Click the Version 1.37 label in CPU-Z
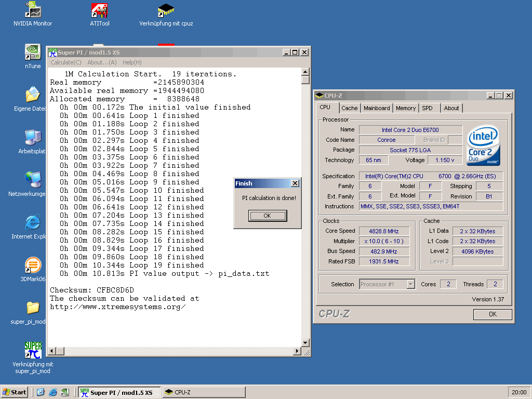Viewport: 532px width, 399px height. [x=488, y=299]
